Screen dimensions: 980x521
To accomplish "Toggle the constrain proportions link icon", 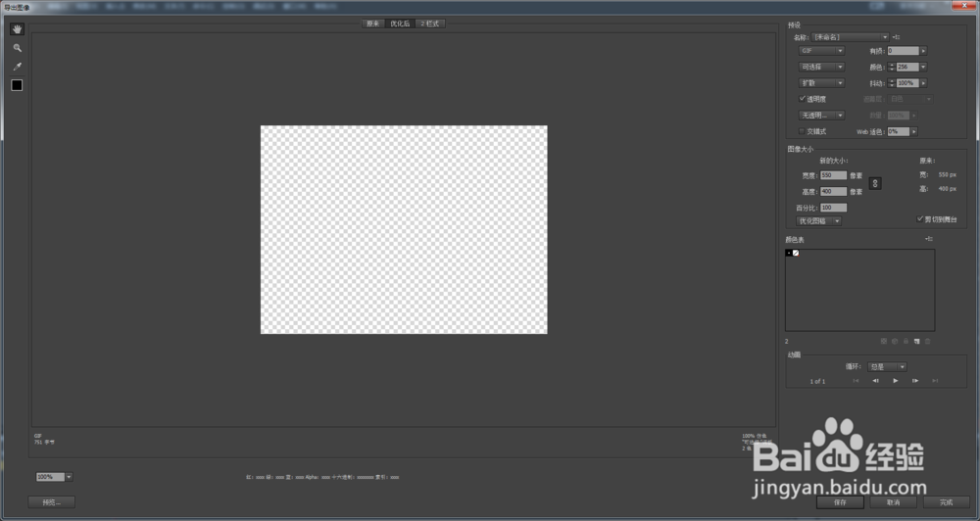I will tap(875, 183).
